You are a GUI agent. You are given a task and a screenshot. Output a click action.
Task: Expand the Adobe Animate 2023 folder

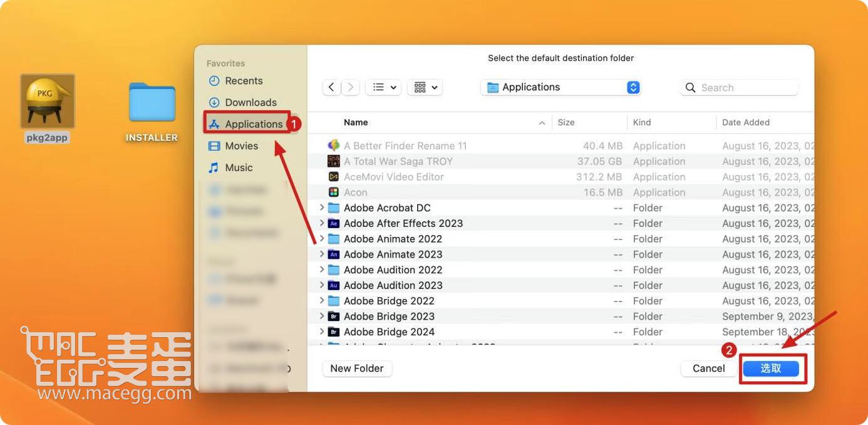click(322, 254)
